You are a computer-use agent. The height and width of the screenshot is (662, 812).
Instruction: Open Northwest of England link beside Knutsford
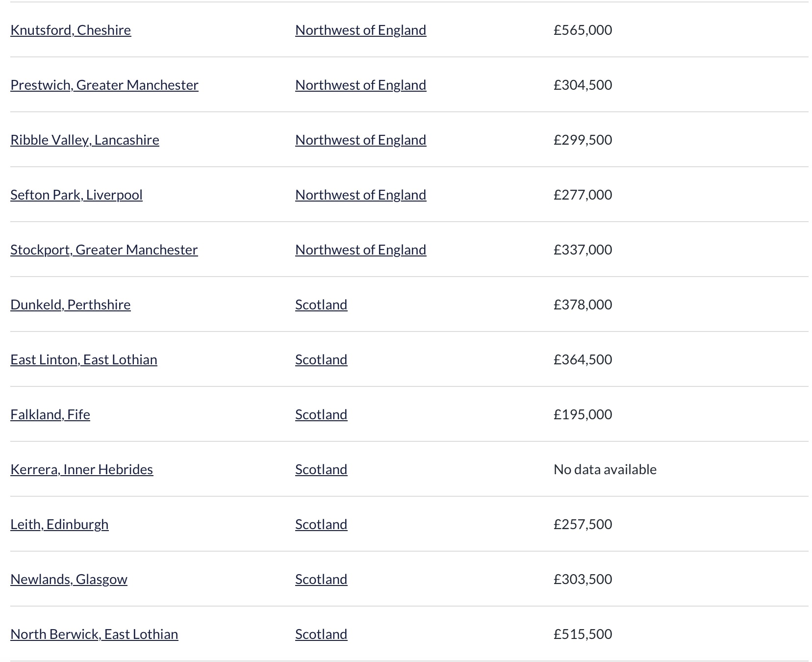[360, 30]
